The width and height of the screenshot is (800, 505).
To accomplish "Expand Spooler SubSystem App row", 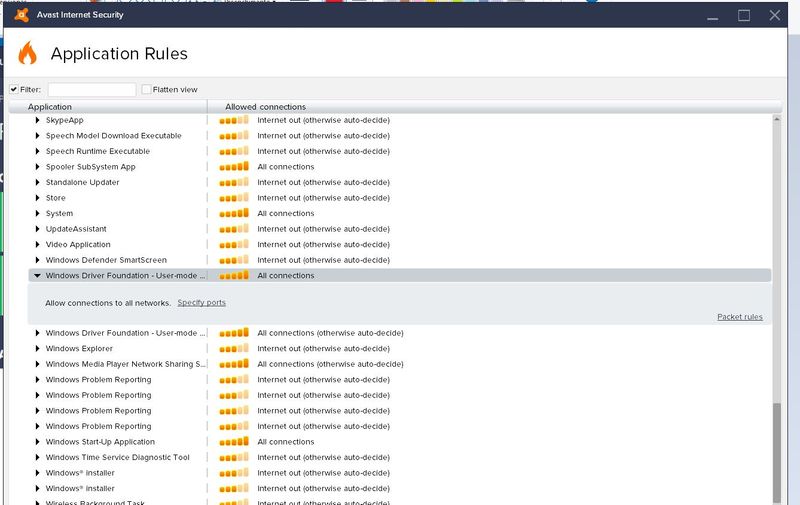I will 37,167.
